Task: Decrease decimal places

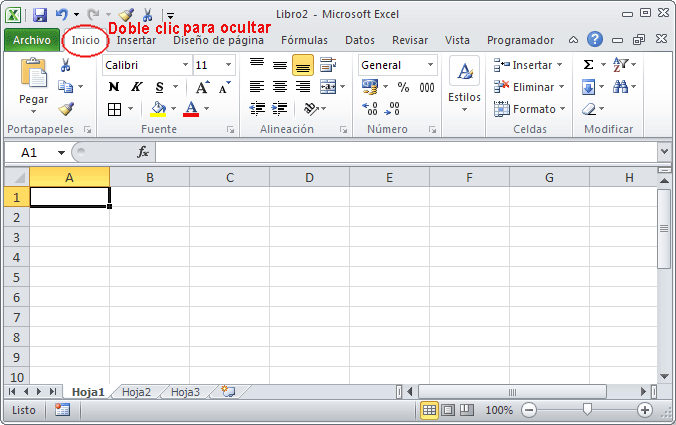Action: 392,109
